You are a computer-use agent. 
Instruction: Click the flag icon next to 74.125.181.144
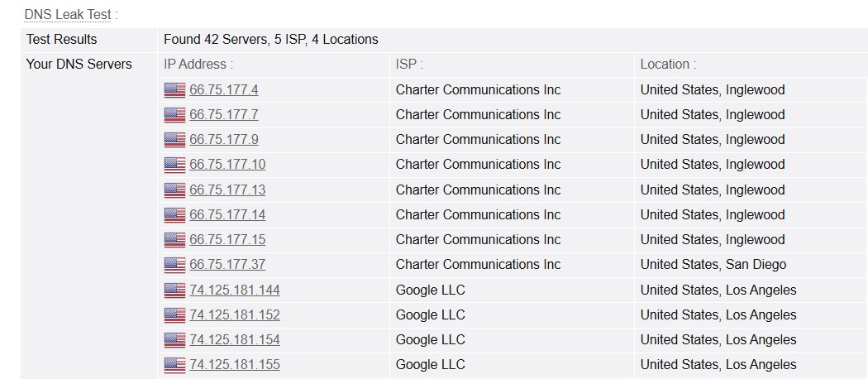pyautogui.click(x=174, y=290)
